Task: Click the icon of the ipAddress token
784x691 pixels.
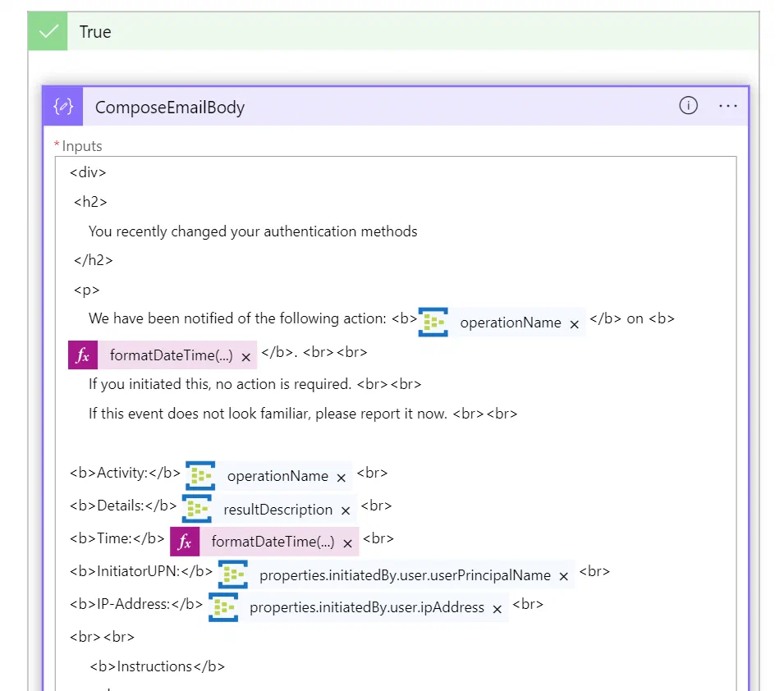Action: [x=223, y=607]
